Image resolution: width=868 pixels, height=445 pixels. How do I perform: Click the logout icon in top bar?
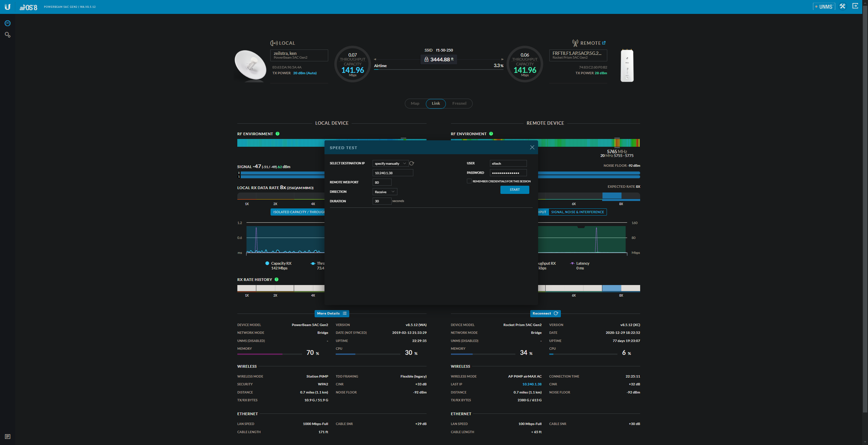coord(855,6)
